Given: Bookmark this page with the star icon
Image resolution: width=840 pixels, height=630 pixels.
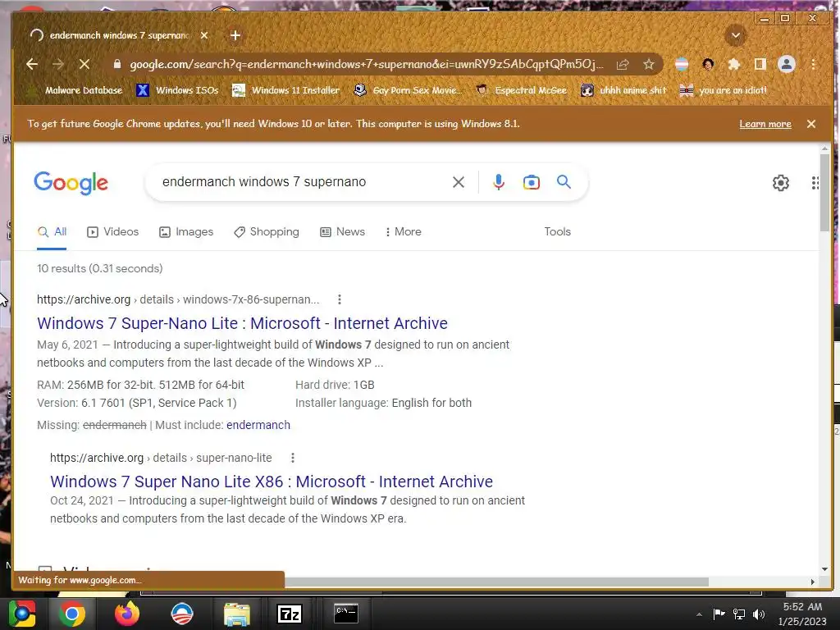Looking at the screenshot, I should tap(649, 64).
